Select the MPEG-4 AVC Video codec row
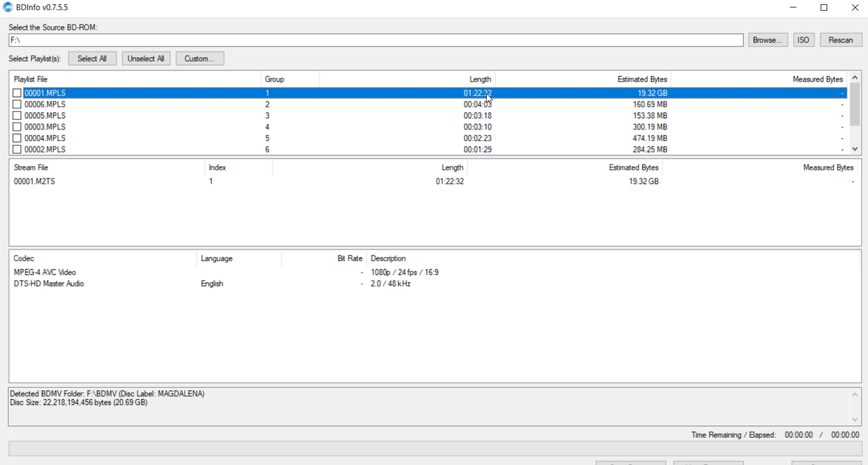 coord(434,272)
